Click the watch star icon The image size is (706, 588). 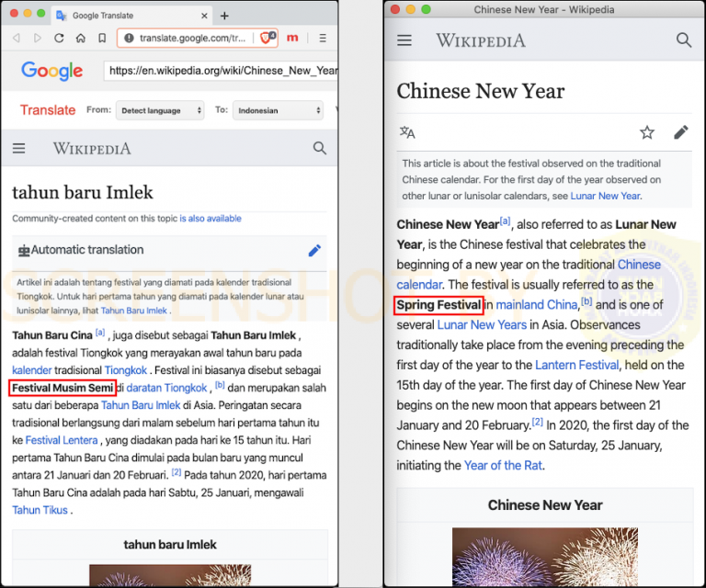(647, 132)
